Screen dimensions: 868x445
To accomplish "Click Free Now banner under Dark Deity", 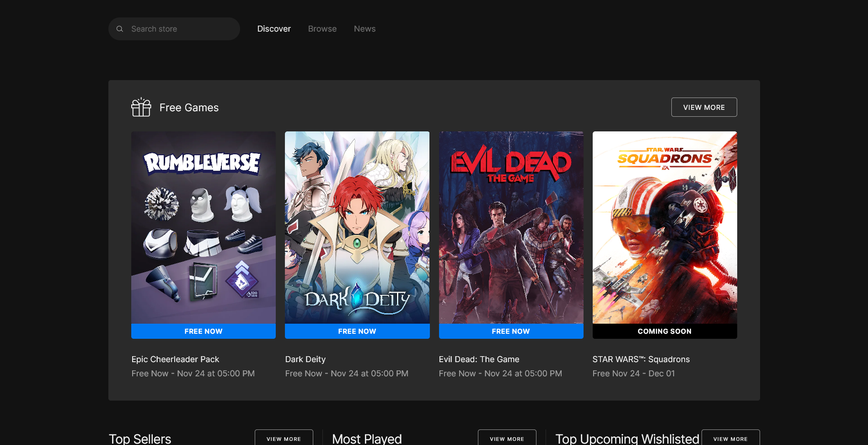I will tap(357, 331).
